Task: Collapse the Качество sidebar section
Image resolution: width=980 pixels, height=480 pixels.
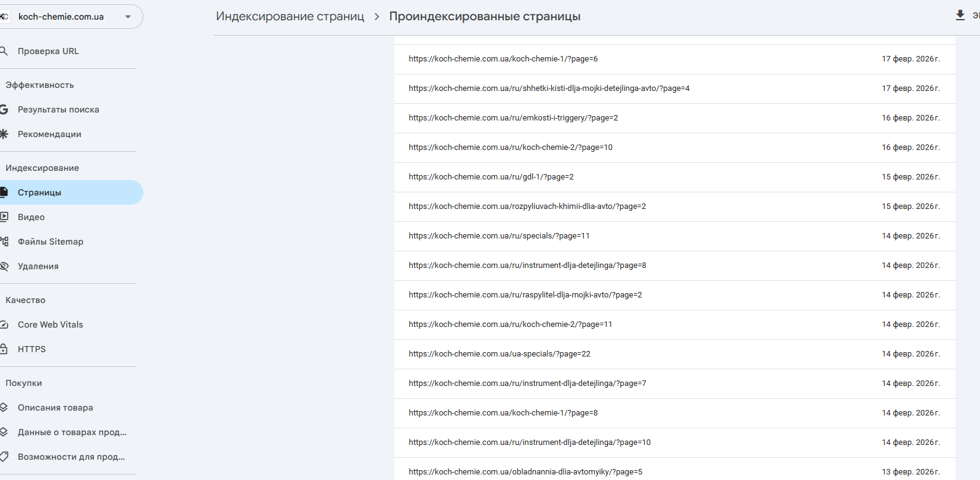Action: point(25,300)
